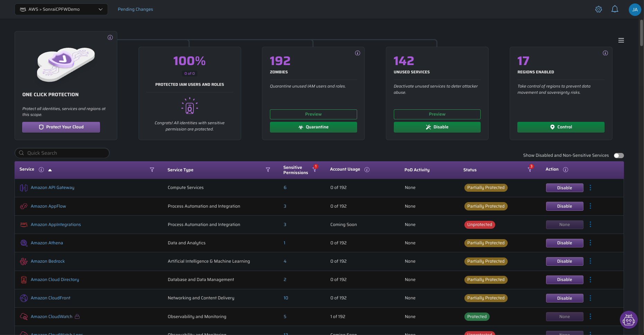Preview zombies quarantine
This screenshot has width=644, height=335.
coord(313,114)
